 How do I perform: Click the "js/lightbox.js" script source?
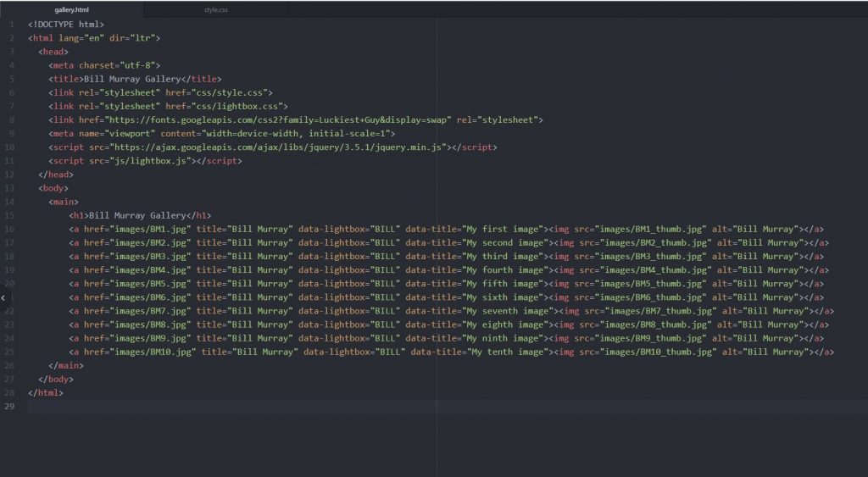point(151,161)
